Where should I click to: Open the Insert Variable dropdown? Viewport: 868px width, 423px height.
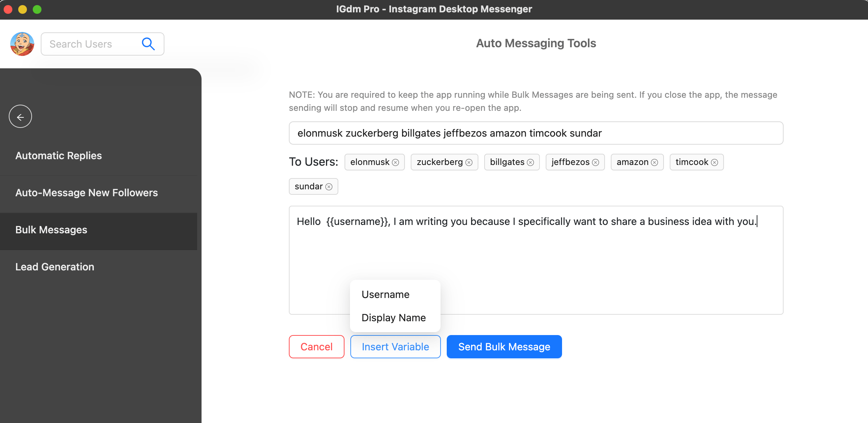395,347
